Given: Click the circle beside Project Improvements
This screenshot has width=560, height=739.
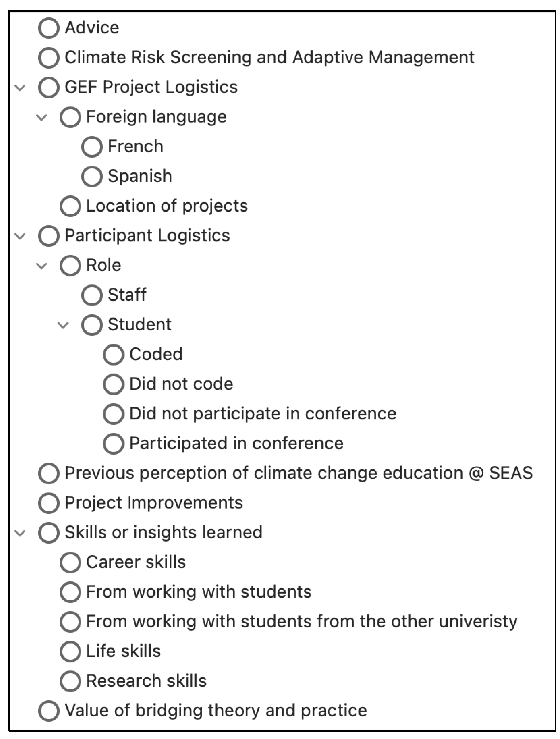Looking at the screenshot, I should click(x=49, y=503).
